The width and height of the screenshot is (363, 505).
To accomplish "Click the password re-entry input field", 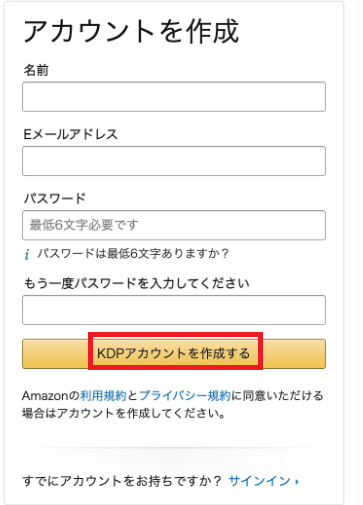I will pos(174,310).
